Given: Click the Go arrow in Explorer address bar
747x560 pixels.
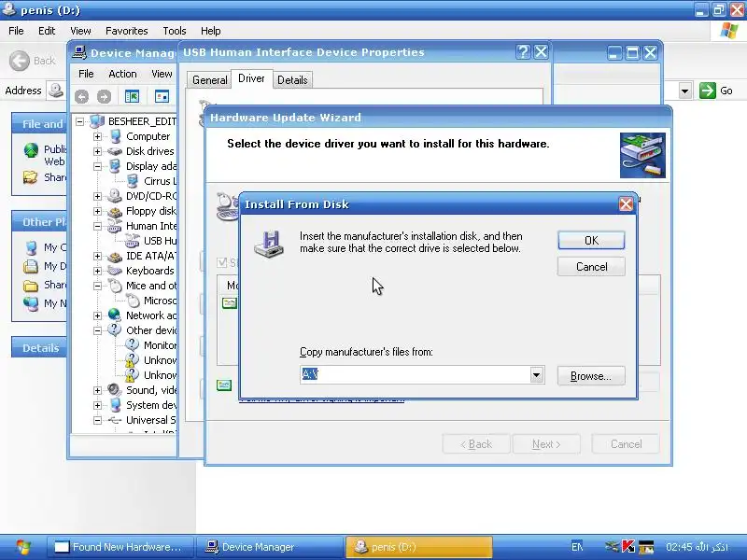Looking at the screenshot, I should [708, 91].
